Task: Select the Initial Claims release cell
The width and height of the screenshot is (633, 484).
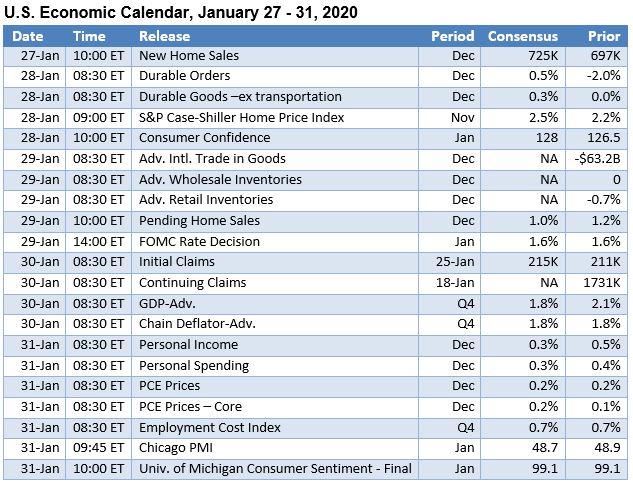Action: point(176,262)
